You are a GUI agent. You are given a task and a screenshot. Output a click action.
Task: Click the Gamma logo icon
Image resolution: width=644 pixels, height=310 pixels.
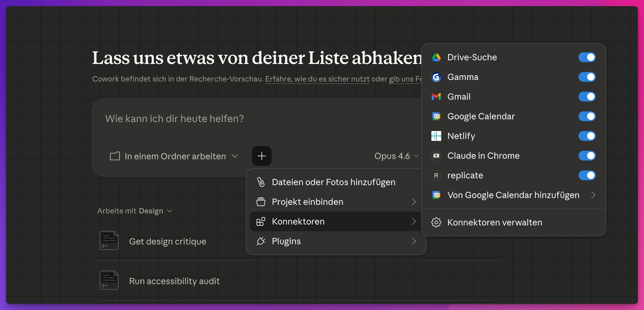(x=436, y=77)
